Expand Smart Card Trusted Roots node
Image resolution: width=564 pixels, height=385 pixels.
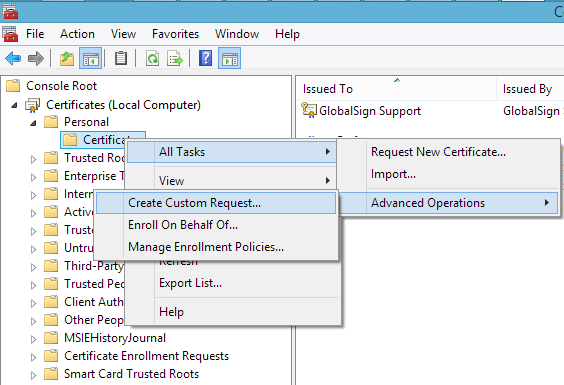pos(33,375)
